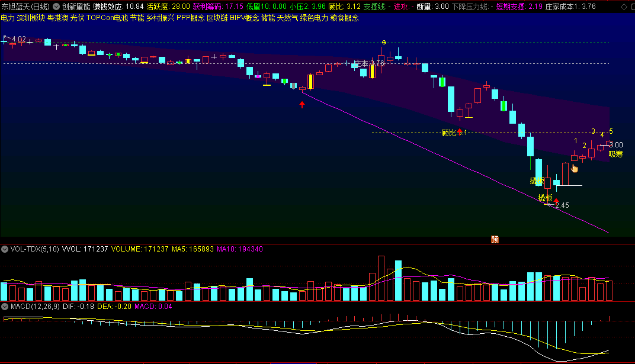Click the 吸筹 signal label
This screenshot has width=635, height=364.
tap(615, 154)
